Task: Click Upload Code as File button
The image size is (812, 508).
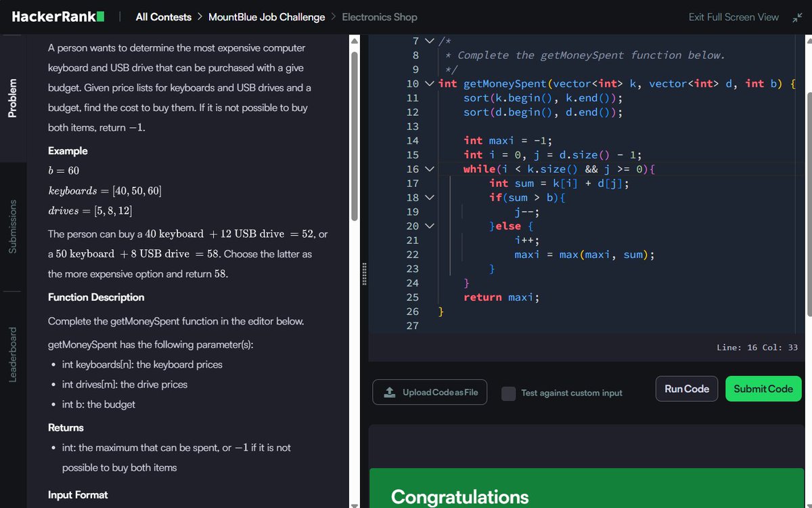Action: pyautogui.click(x=430, y=392)
